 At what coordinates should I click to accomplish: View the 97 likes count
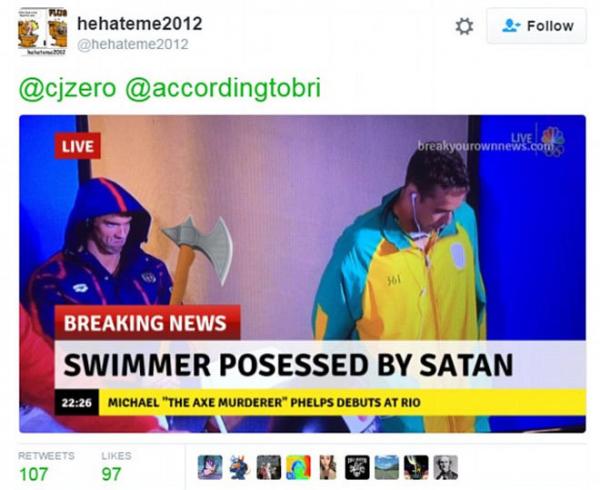(x=111, y=474)
